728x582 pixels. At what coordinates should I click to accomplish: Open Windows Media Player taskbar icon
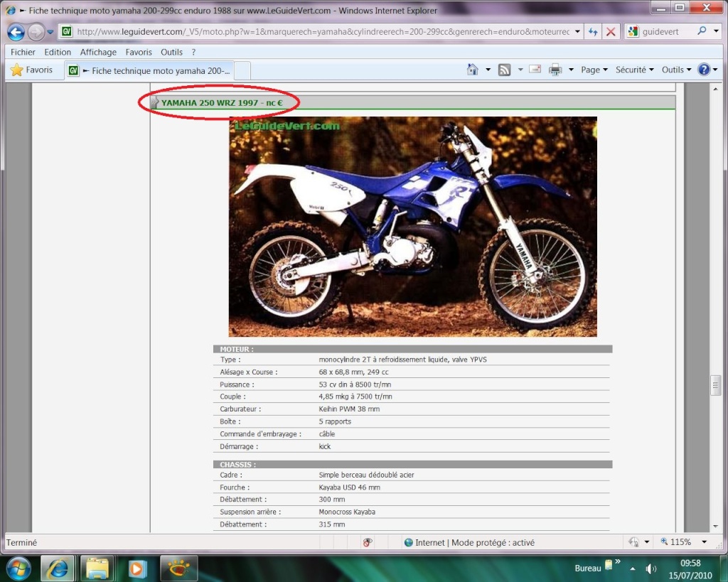click(137, 568)
